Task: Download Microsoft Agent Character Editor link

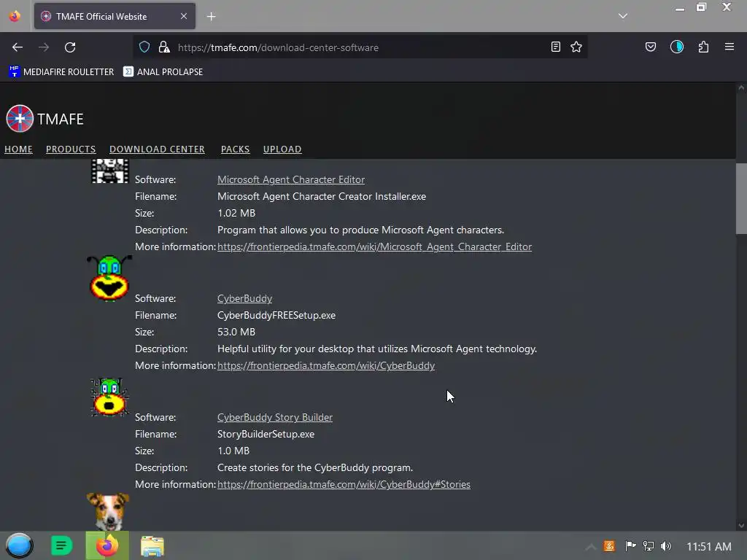Action: coord(291,179)
